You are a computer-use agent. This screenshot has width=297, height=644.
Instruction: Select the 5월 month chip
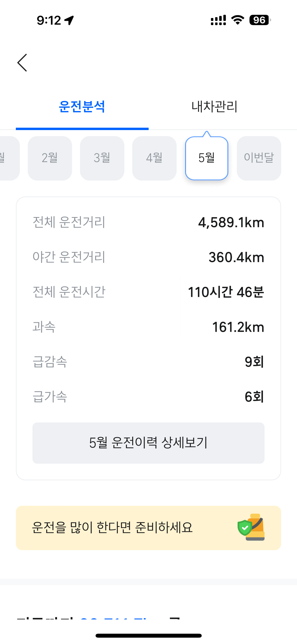pos(207,158)
